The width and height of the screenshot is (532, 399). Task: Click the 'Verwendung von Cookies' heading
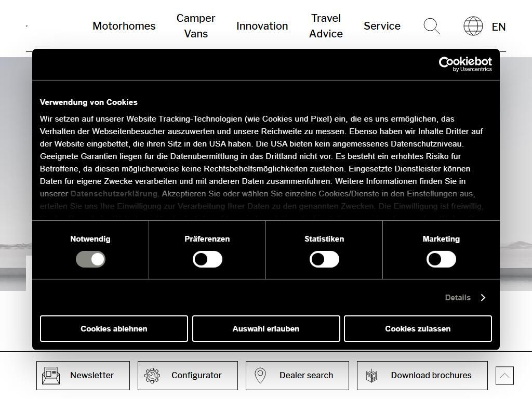pos(88,102)
